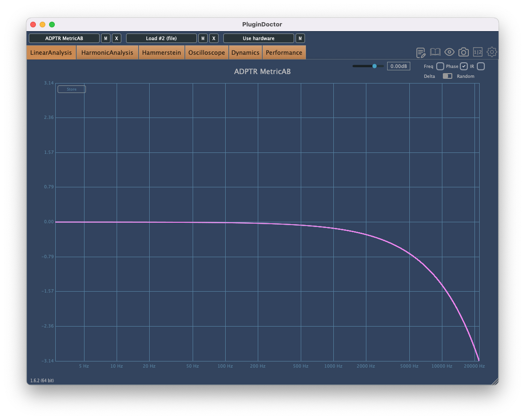Click the 0.00dB gain value field
525x420 pixels.
[398, 66]
